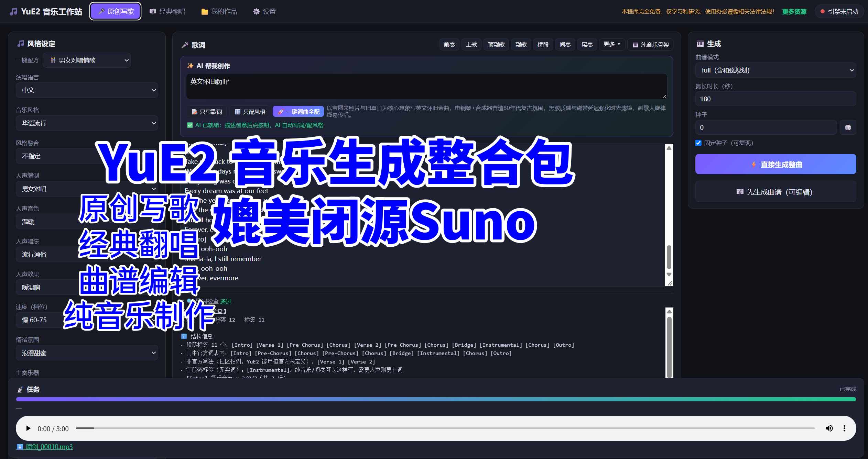This screenshot has width=868, height=459.
Task: Insert the 副歌 section tag
Action: (521, 44)
